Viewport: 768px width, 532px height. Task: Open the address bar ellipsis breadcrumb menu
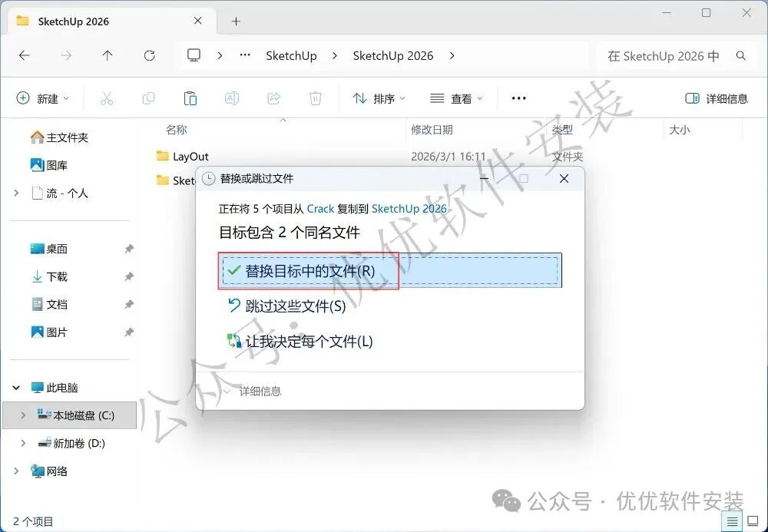(x=245, y=55)
